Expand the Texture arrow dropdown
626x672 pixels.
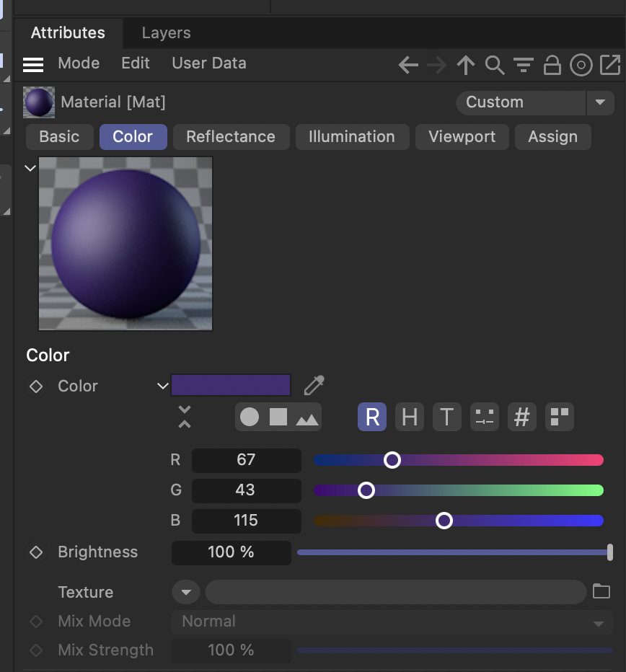point(185,591)
